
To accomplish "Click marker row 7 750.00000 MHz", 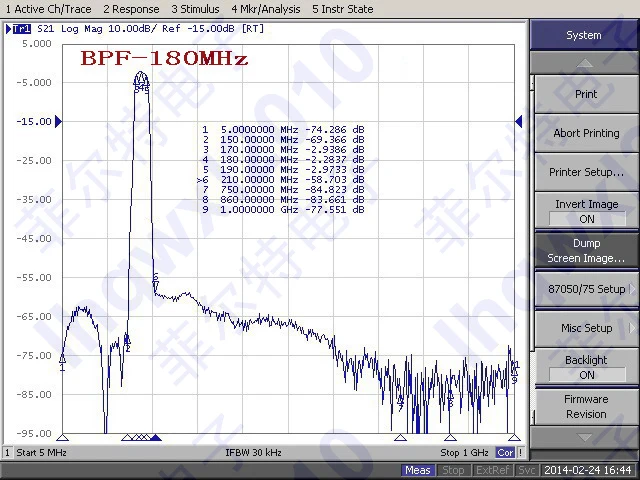I will pyautogui.click(x=283, y=190).
